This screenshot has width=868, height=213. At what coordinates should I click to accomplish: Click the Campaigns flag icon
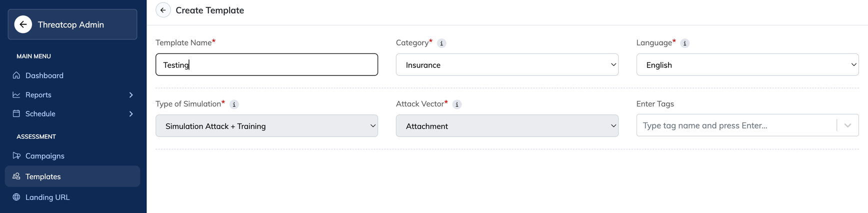[16, 155]
